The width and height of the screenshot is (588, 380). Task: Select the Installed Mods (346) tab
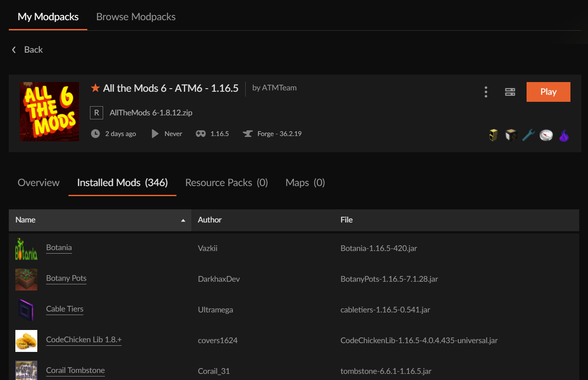click(122, 183)
